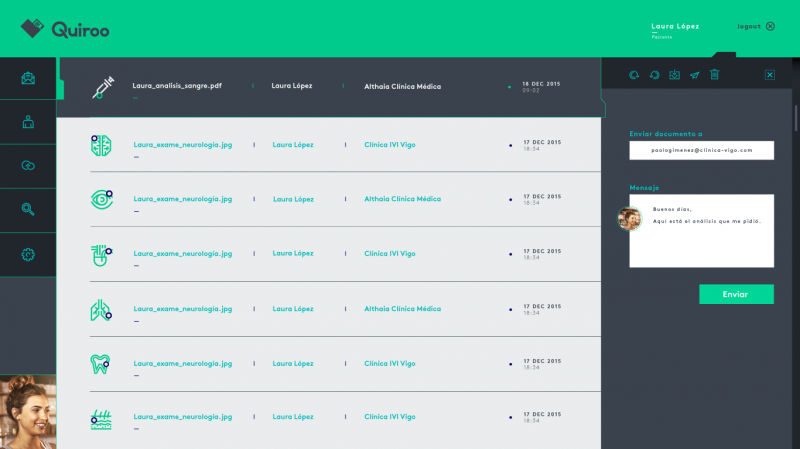
Task: Click the paper plane send icon
Action: point(694,75)
